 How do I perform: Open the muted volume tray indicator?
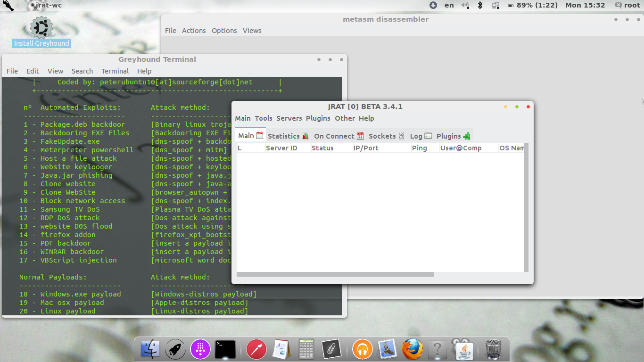coord(465,5)
